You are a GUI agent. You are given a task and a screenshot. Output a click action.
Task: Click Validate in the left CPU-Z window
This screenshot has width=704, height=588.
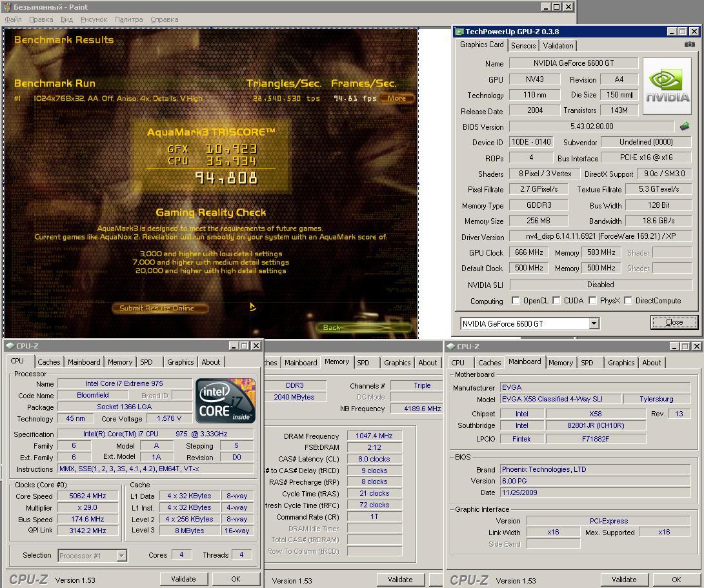183,579
